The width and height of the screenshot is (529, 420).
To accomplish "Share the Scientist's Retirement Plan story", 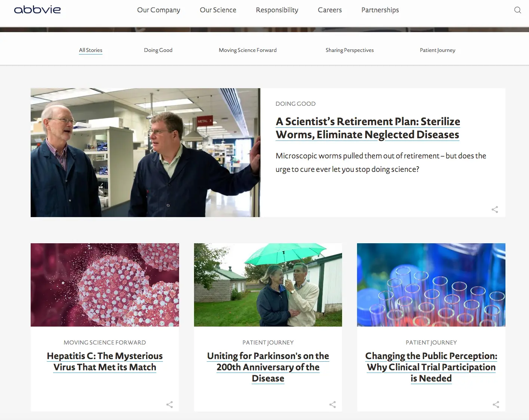I will click(x=495, y=210).
